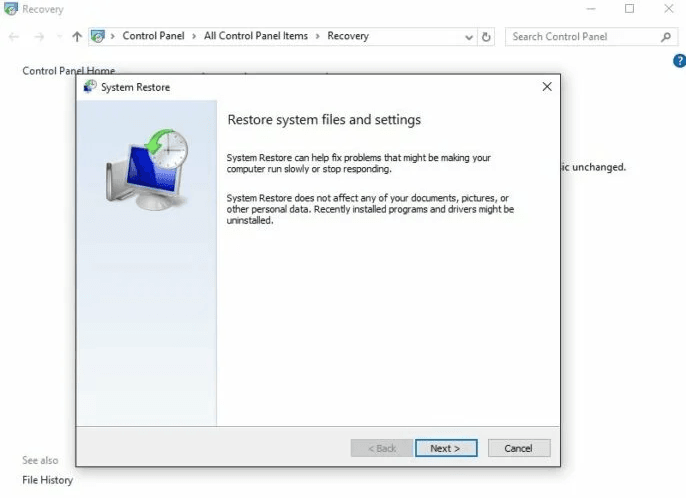Click the Control Panel icon in address bar
The image size is (686, 498).
tap(98, 36)
